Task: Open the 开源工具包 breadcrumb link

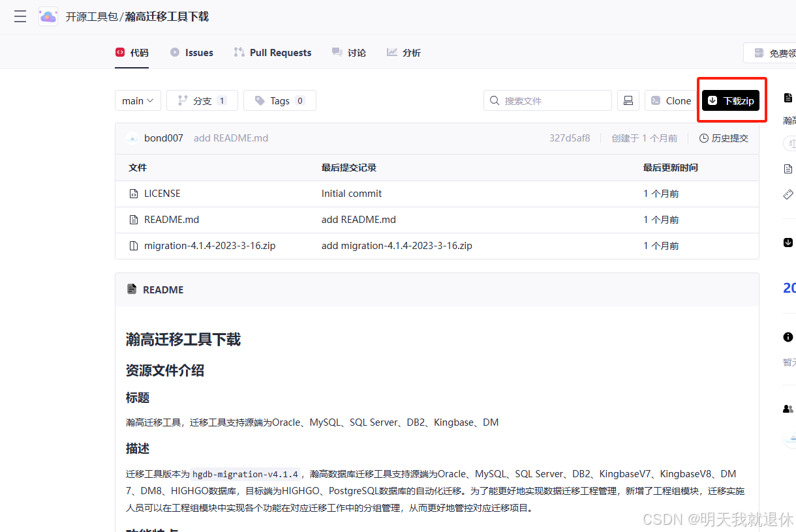Action: coord(91,17)
